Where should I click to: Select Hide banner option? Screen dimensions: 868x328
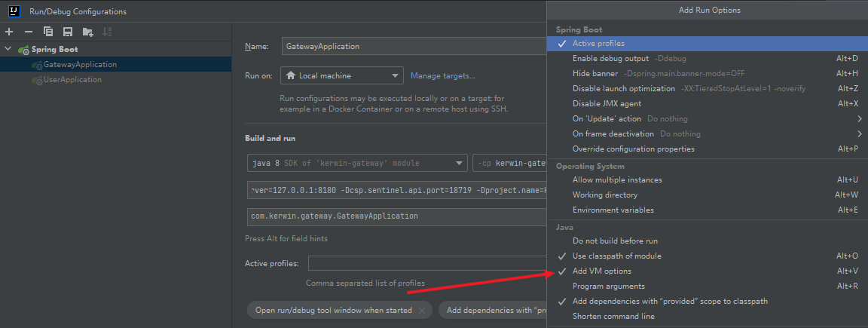click(707, 73)
